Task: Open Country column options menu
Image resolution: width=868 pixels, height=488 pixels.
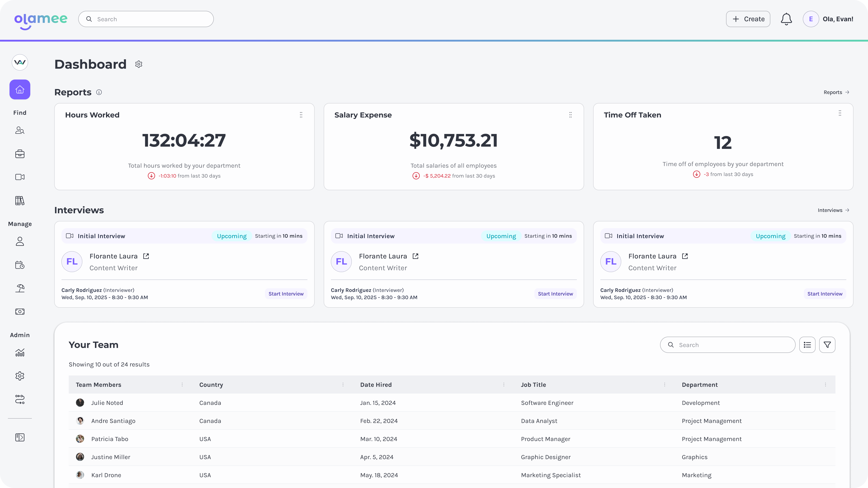Action: (x=343, y=385)
